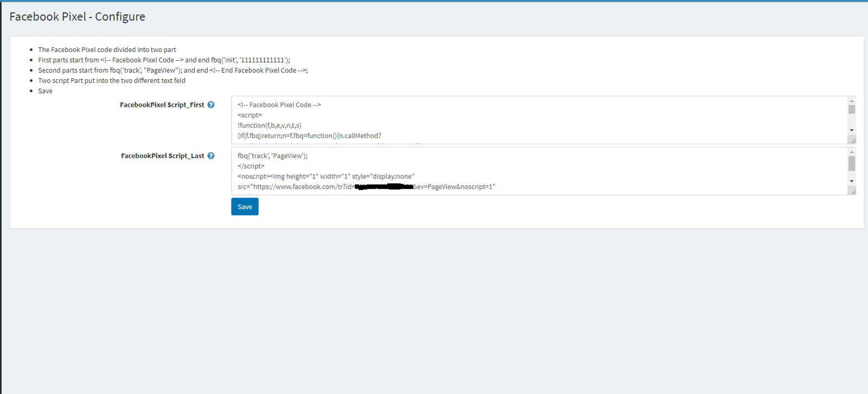This screenshot has height=394, width=868.
Task: Click the '<script>' line in Script_First
Action: 250,115
